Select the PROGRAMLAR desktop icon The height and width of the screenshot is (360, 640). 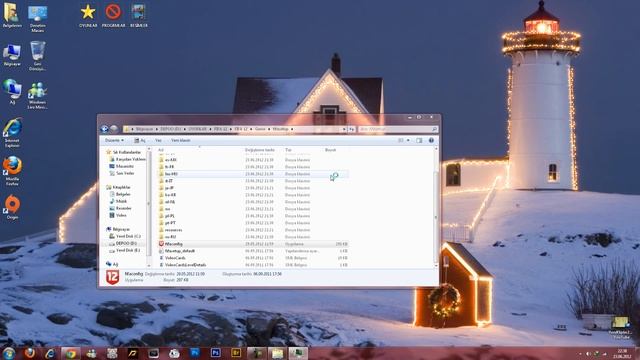tap(113, 16)
